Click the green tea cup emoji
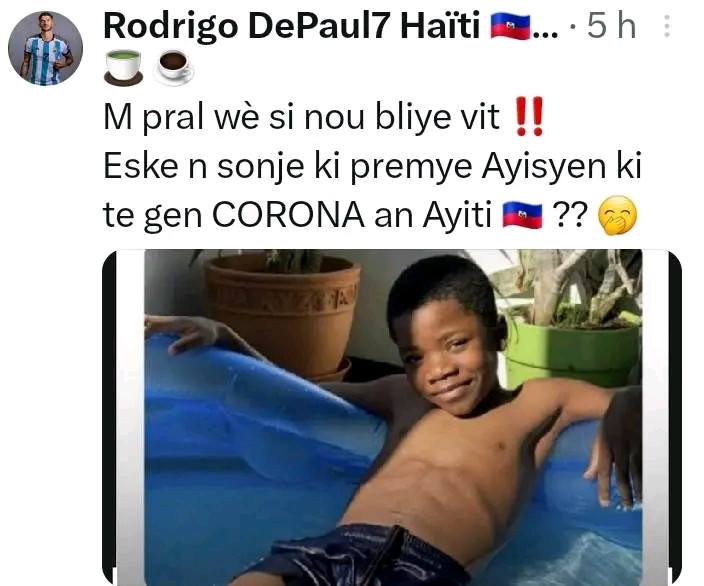This screenshot has width=704, height=586. 123,67
